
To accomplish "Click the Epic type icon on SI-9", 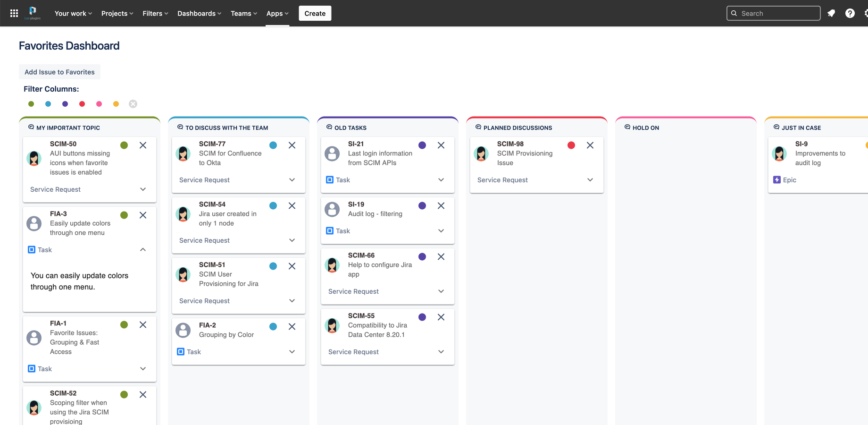I will point(777,180).
